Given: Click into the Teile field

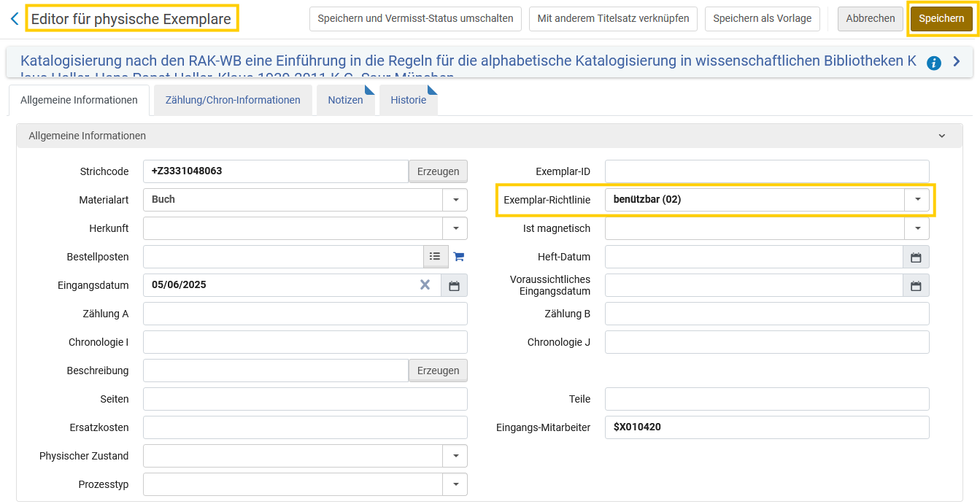Looking at the screenshot, I should pyautogui.click(x=767, y=399).
